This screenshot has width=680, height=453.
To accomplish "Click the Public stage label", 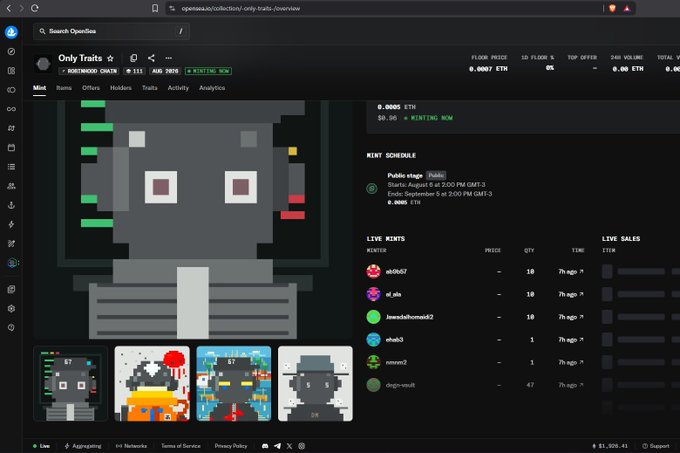I will click(405, 175).
